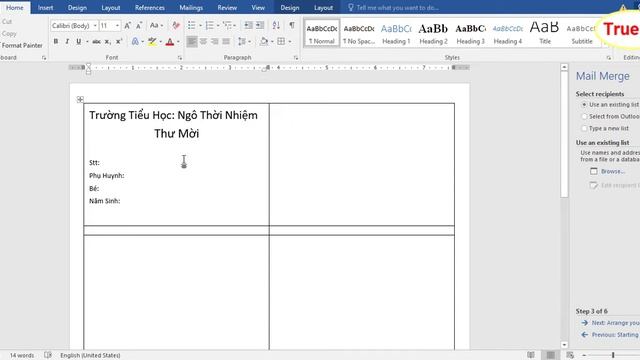The height and width of the screenshot is (360, 640).
Task: Apply shading to the selection
Action: pyautogui.click(x=264, y=41)
